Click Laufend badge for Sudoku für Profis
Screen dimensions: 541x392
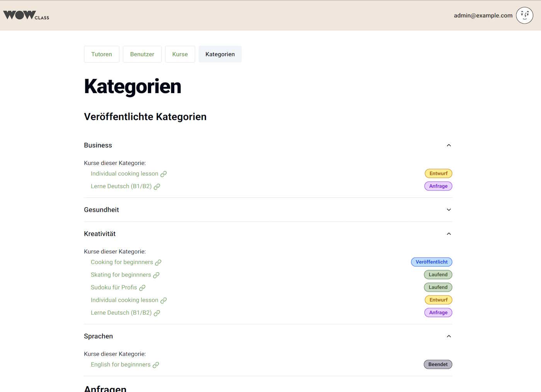point(438,287)
